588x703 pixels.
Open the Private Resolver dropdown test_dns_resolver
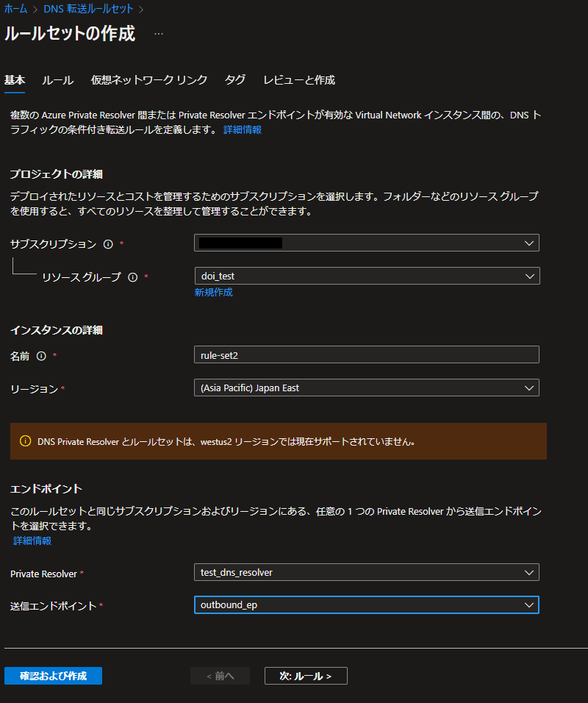click(367, 572)
